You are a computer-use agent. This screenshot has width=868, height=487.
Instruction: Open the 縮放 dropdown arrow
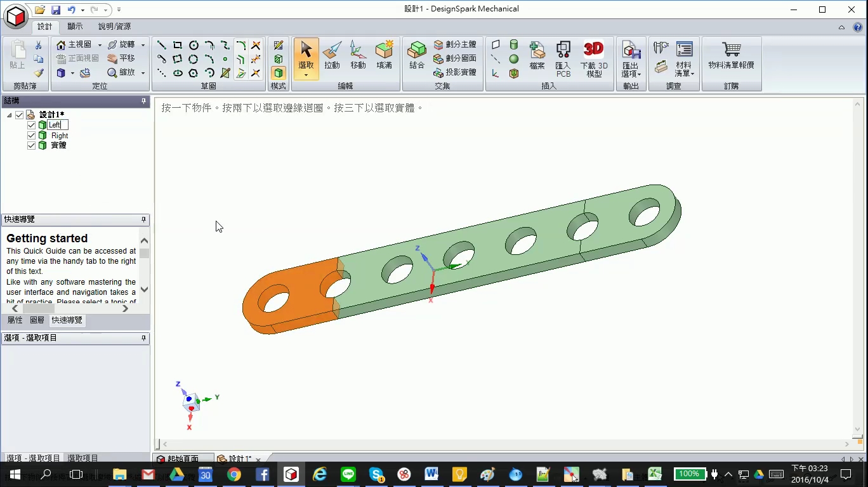click(143, 73)
